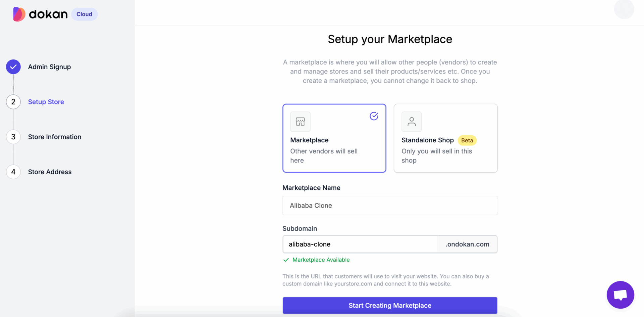Go to the Store Address step
This screenshot has width=644, height=317.
pyautogui.click(x=50, y=172)
